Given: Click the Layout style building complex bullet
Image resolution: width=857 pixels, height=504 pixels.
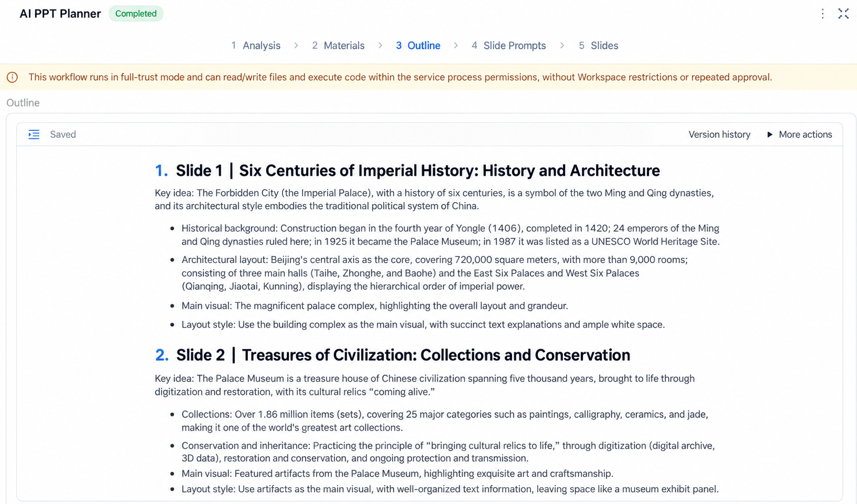Looking at the screenshot, I should 423,325.
